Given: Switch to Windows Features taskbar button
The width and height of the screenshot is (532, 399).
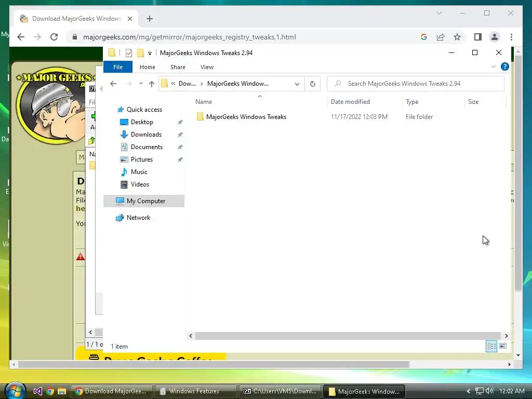Looking at the screenshot, I should point(195,391).
